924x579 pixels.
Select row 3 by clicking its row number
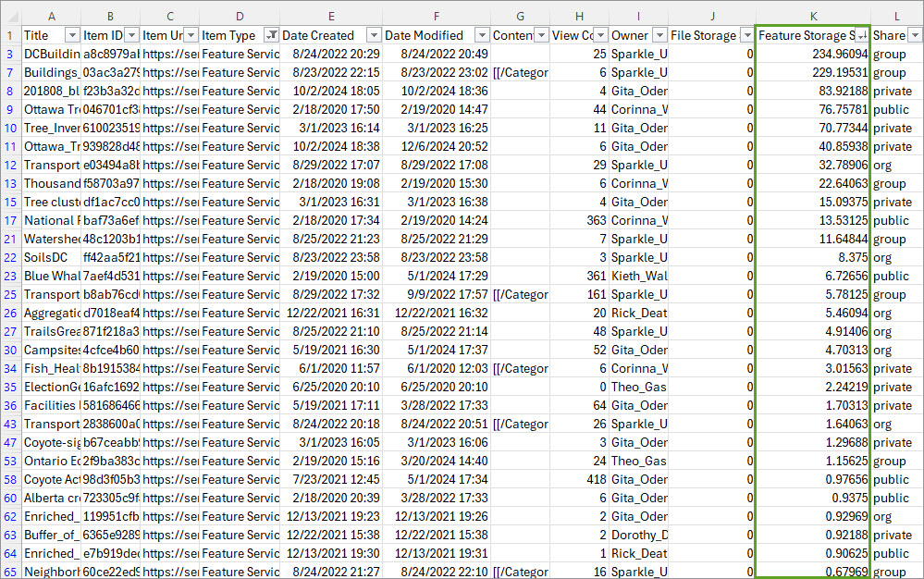[9, 54]
